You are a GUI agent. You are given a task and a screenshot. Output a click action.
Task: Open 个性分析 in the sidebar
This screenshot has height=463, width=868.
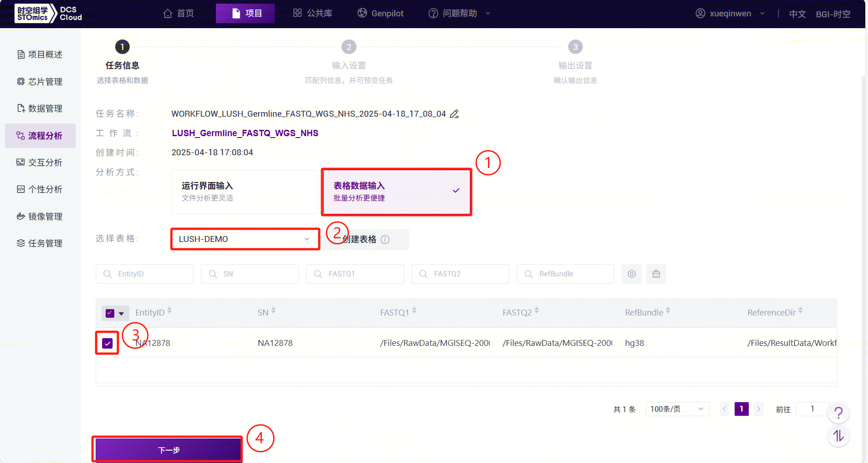click(x=40, y=189)
